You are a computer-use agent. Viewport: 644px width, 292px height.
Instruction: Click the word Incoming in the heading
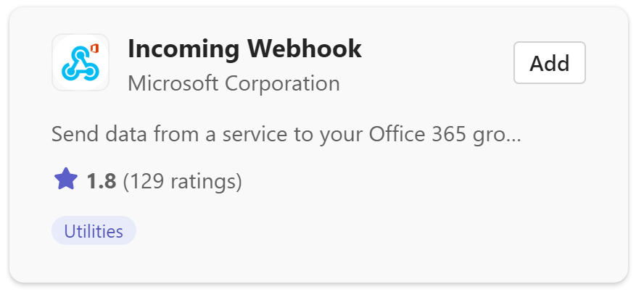tap(183, 49)
